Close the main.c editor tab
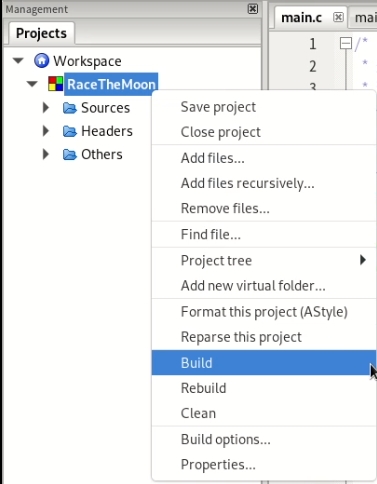377x484 pixels. (338, 17)
